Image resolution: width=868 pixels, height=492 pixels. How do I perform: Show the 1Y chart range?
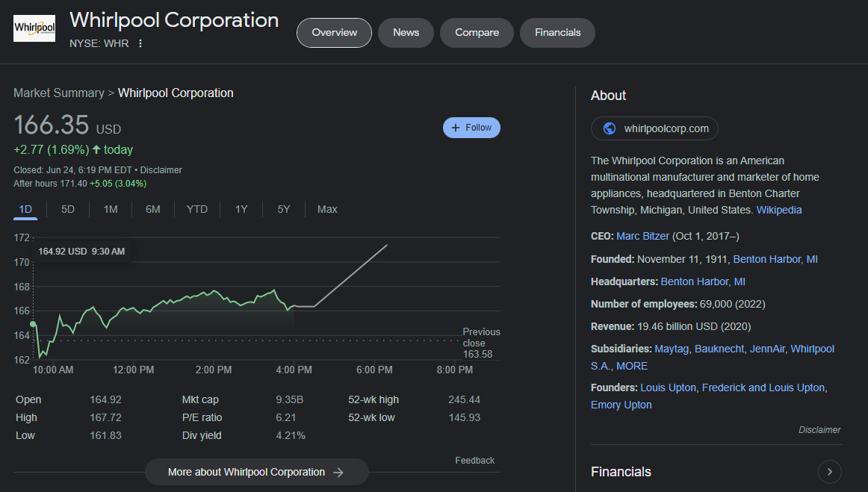[x=241, y=209]
